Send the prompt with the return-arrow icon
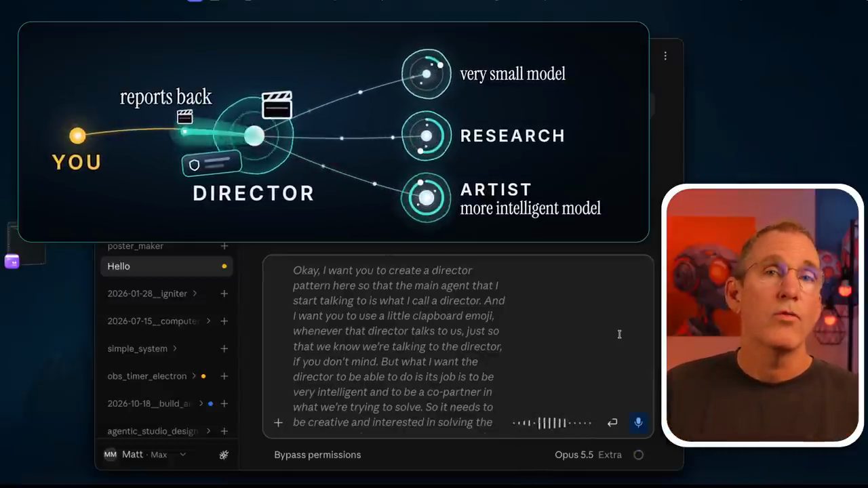Screen dimensions: 868x488 (612, 423)
